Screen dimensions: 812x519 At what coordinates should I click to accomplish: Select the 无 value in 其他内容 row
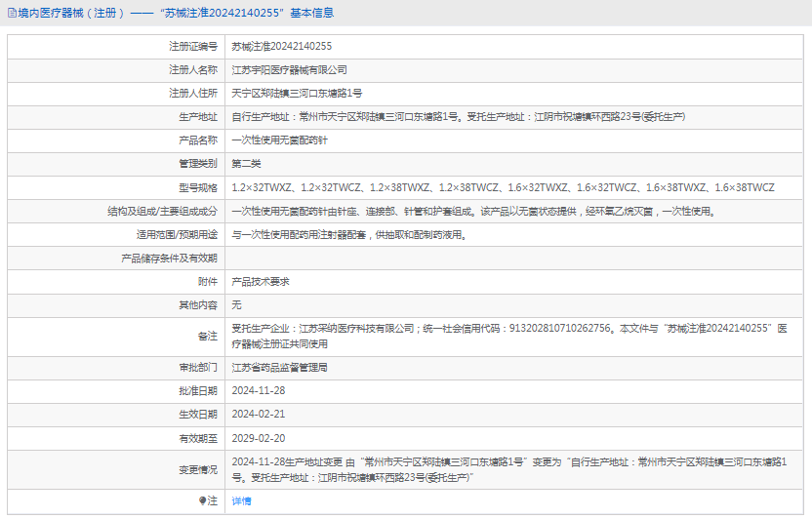pos(236,305)
